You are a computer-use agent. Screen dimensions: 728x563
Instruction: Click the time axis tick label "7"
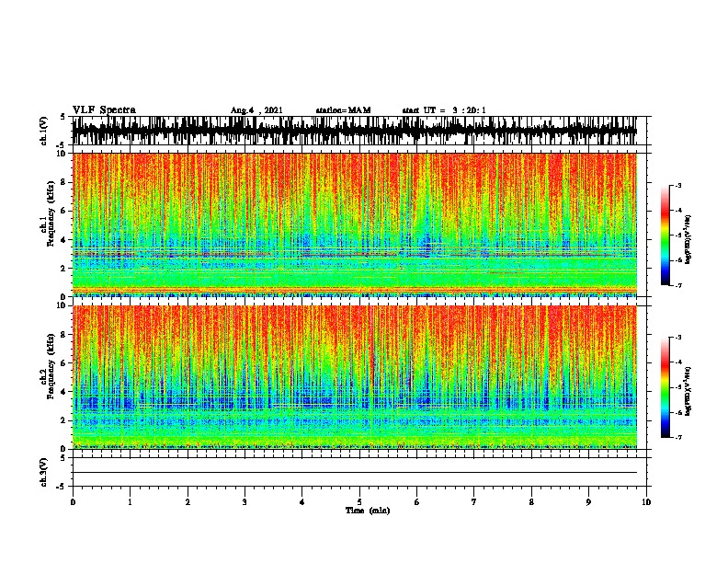(x=474, y=502)
